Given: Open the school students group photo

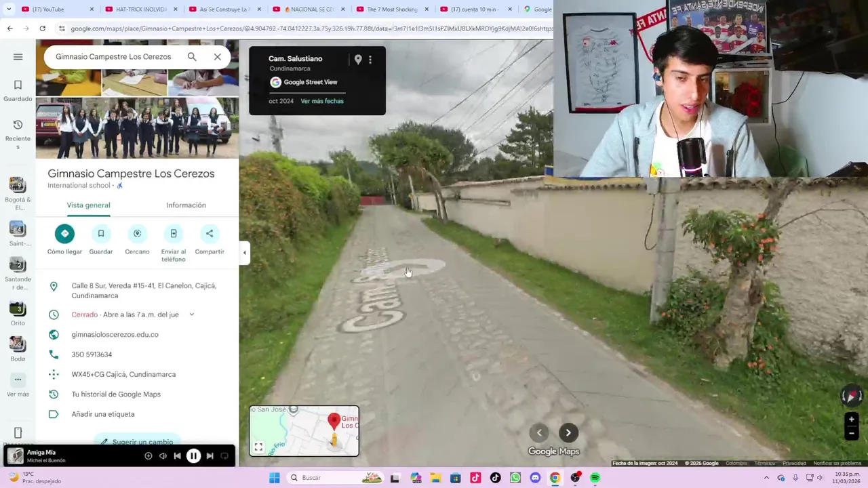Looking at the screenshot, I should coord(137,127).
